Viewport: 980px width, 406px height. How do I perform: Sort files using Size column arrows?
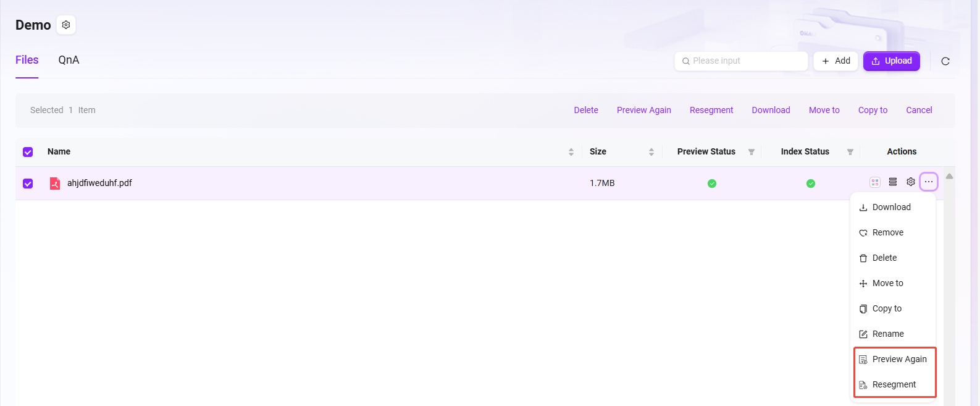[651, 152]
